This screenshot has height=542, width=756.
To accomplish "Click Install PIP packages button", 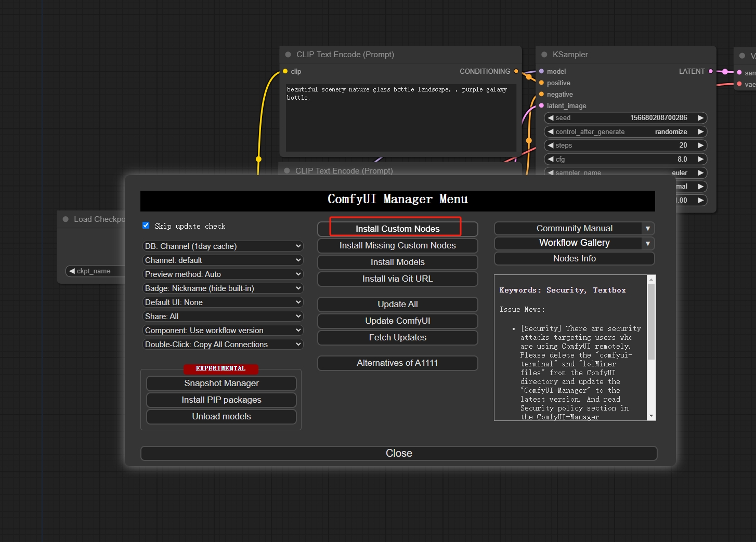I will click(221, 400).
